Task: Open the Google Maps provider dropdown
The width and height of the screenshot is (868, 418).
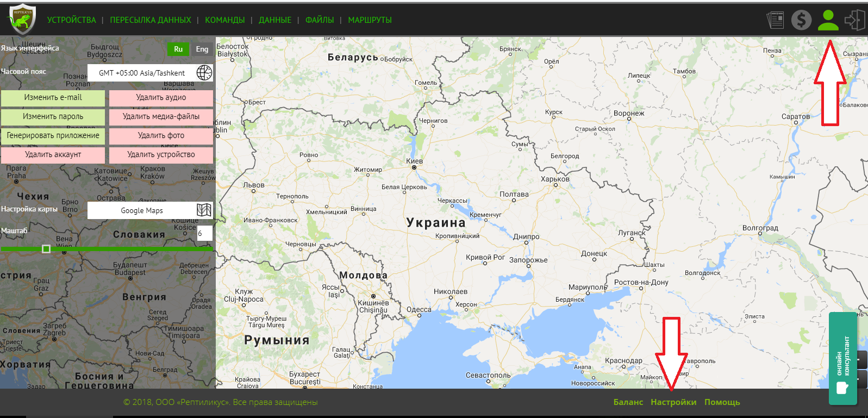Action: [151, 210]
